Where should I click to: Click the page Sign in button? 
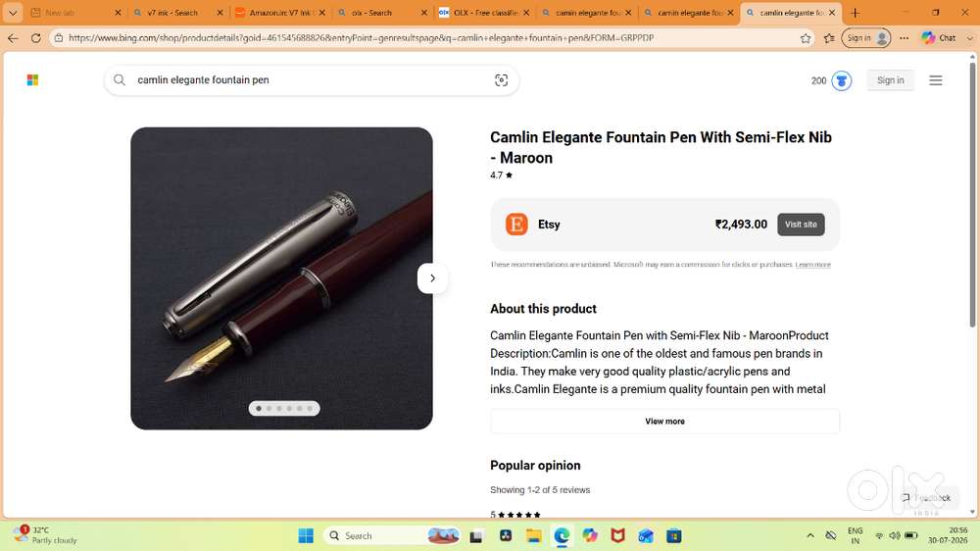coord(890,80)
